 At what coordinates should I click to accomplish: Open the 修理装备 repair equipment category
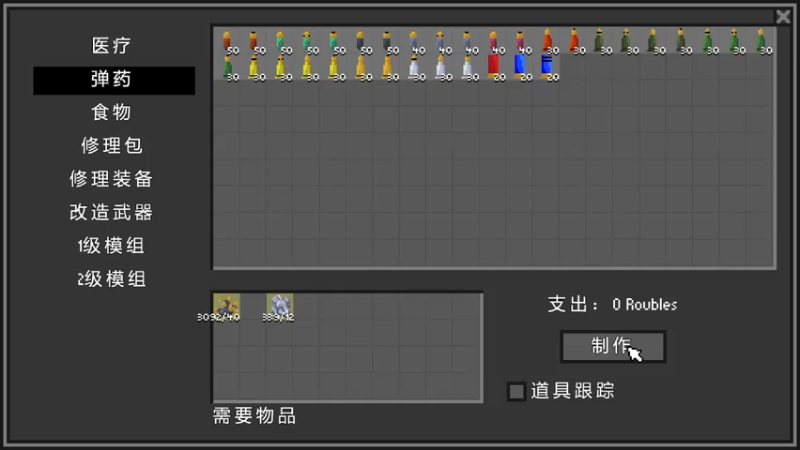111,179
